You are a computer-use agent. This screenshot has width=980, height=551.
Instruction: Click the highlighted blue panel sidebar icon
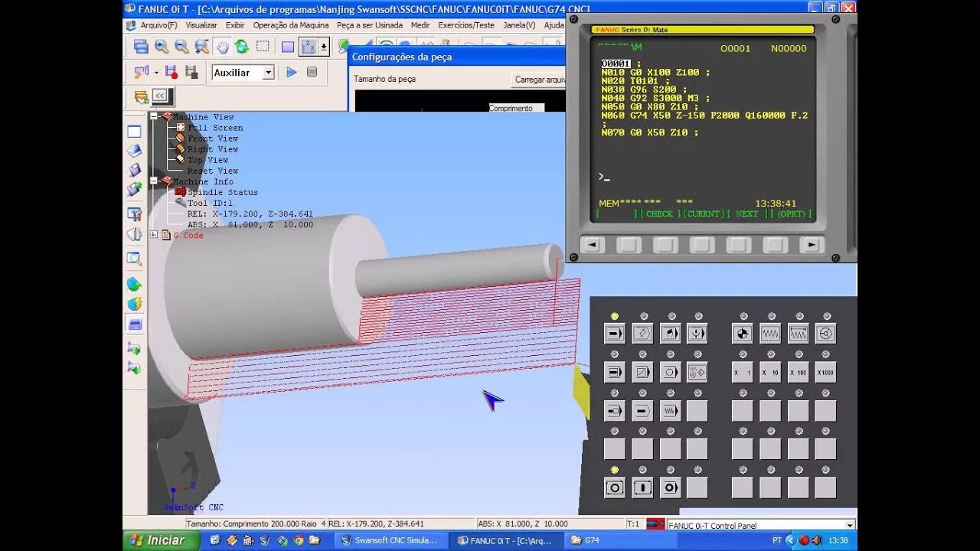click(134, 324)
